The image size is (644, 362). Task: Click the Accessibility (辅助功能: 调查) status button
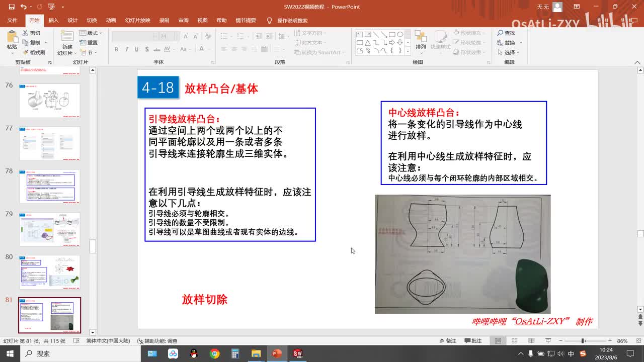pos(157,341)
